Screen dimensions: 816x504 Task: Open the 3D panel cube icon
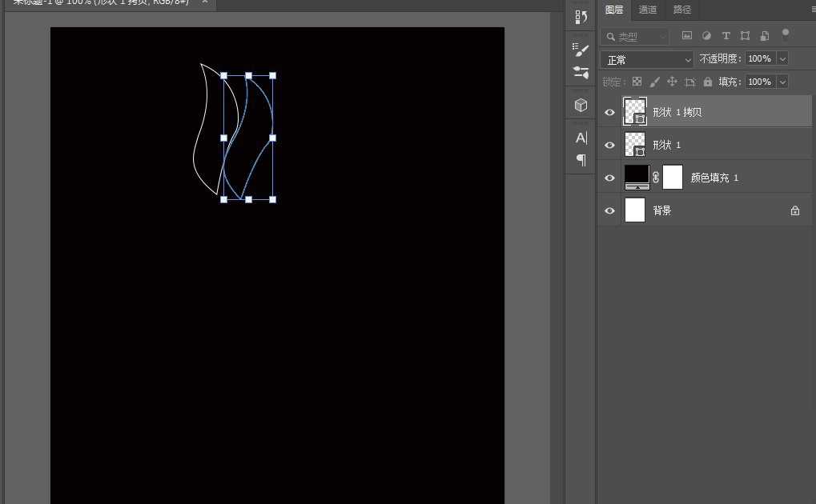(581, 105)
